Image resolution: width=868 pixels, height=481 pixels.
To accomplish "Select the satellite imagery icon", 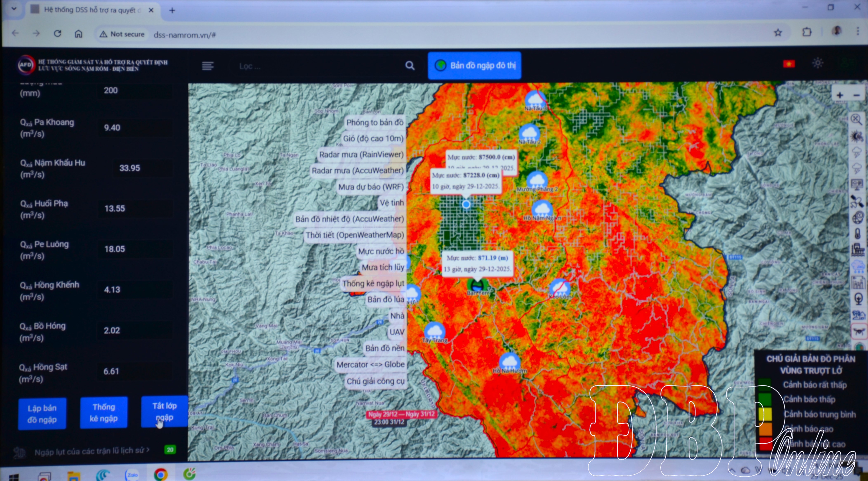I will (x=857, y=202).
